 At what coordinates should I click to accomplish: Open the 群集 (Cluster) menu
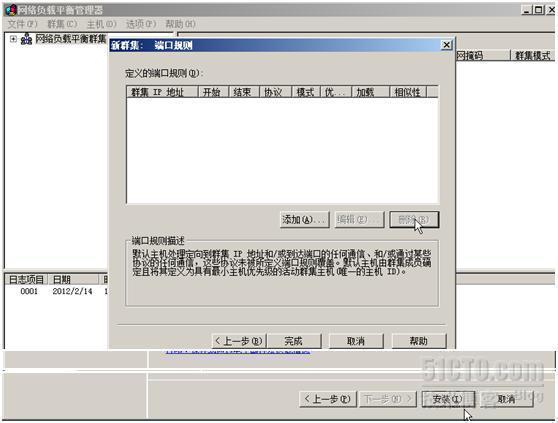pyautogui.click(x=62, y=24)
